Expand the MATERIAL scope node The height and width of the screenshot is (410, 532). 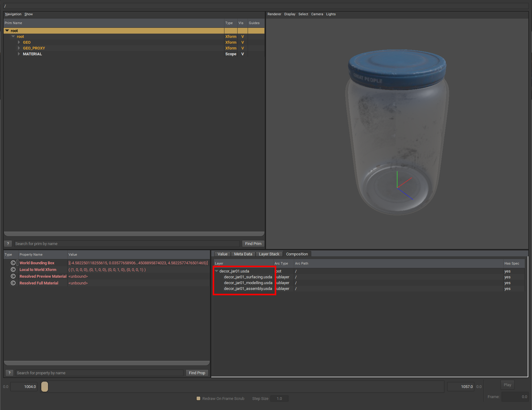pyautogui.click(x=19, y=54)
